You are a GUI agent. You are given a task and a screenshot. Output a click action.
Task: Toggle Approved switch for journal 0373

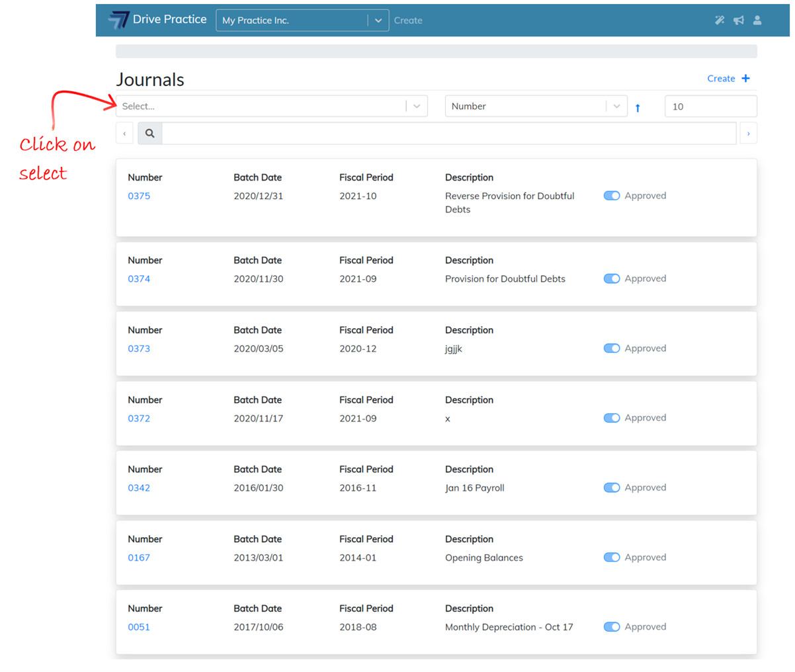click(612, 349)
